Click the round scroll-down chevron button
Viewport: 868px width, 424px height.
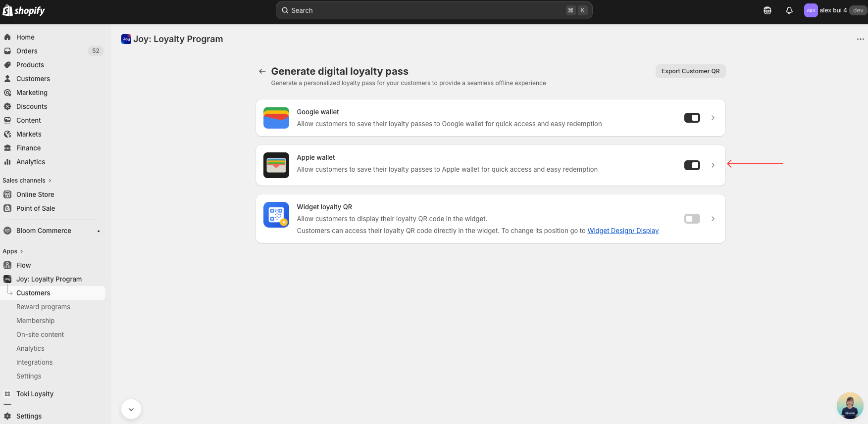pos(131,409)
